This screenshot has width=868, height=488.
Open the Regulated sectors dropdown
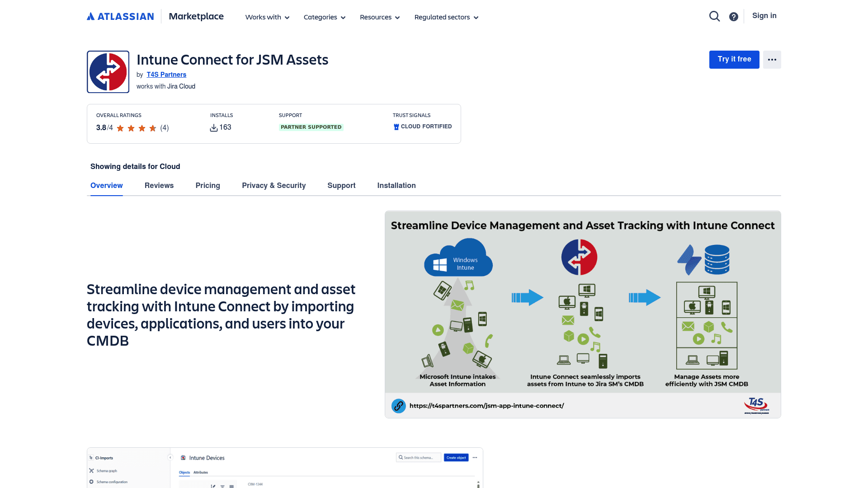coord(446,17)
